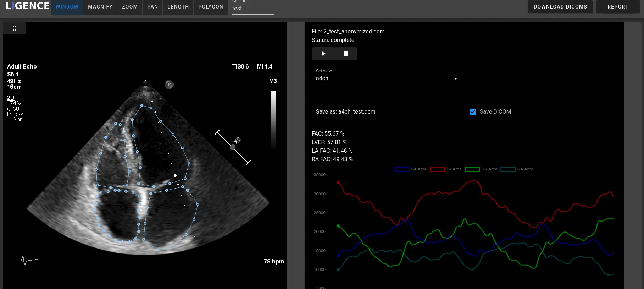The height and width of the screenshot is (289, 644).
Task: Click the Case ID input field
Action: click(252, 9)
